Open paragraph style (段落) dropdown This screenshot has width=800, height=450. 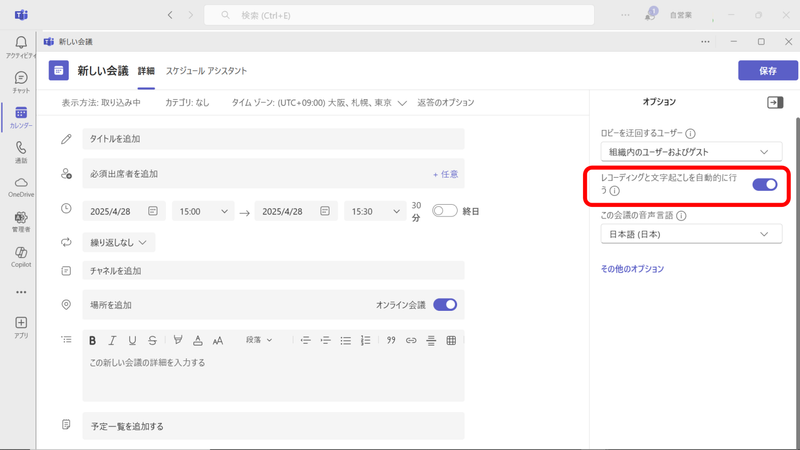click(259, 340)
